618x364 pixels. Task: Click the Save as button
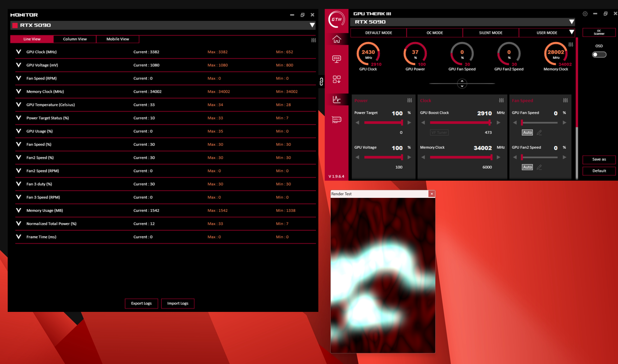pyautogui.click(x=599, y=159)
